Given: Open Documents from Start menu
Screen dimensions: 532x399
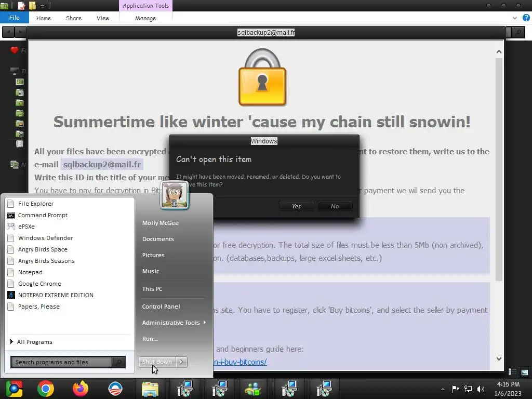Looking at the screenshot, I should point(158,239).
